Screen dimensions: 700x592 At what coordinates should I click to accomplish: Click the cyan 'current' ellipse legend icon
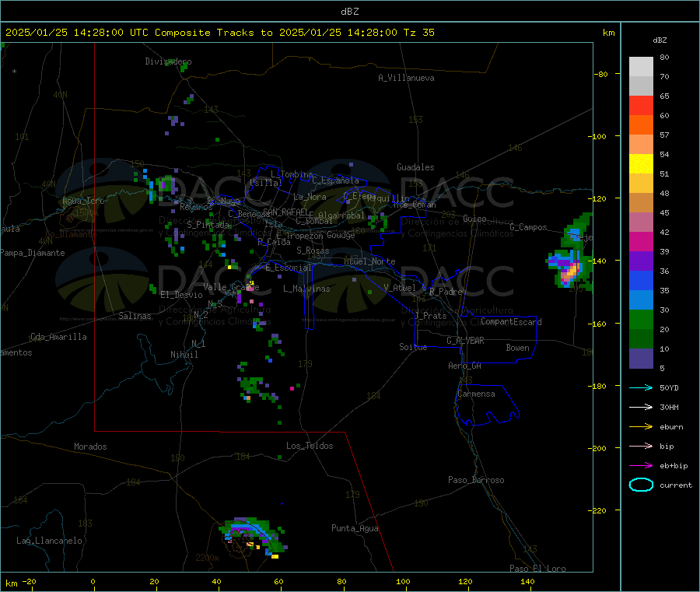pos(641,485)
